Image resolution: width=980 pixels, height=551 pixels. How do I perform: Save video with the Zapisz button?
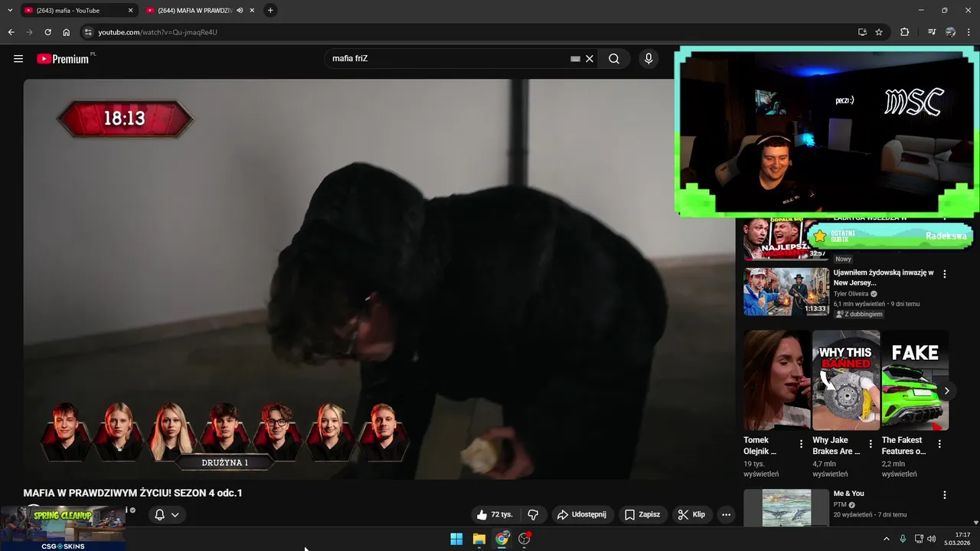click(x=642, y=515)
